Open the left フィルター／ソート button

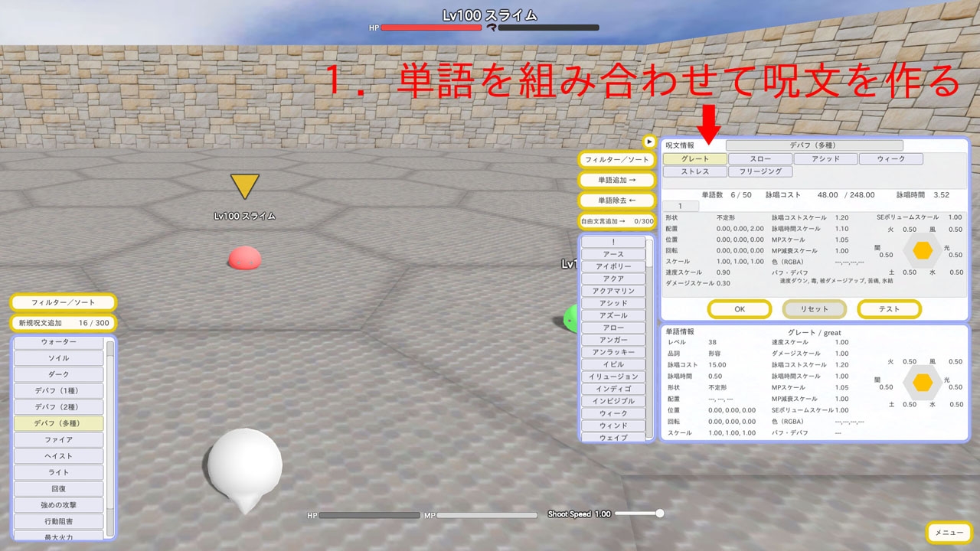pyautogui.click(x=63, y=302)
